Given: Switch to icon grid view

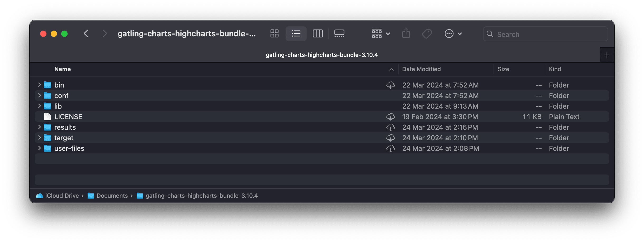Looking at the screenshot, I should (x=274, y=34).
